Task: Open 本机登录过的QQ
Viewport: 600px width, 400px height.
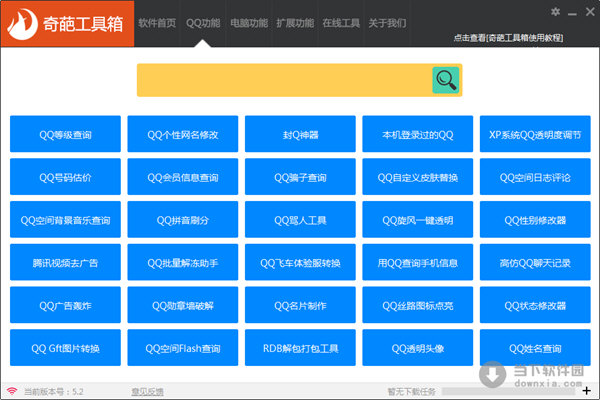Action: (418, 134)
